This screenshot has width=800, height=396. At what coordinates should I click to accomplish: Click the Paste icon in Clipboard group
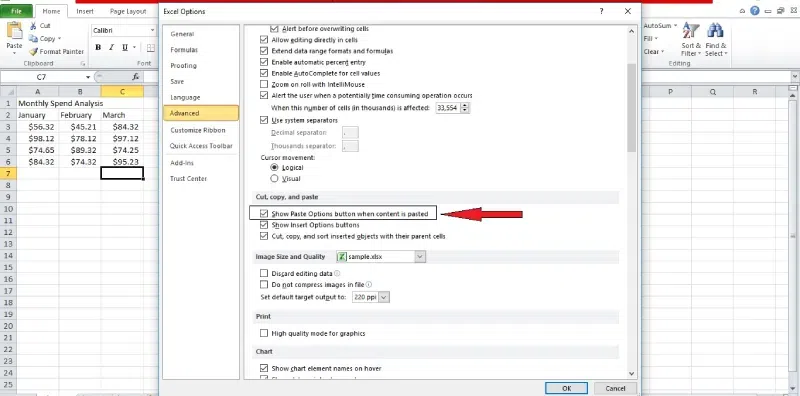[x=14, y=31]
